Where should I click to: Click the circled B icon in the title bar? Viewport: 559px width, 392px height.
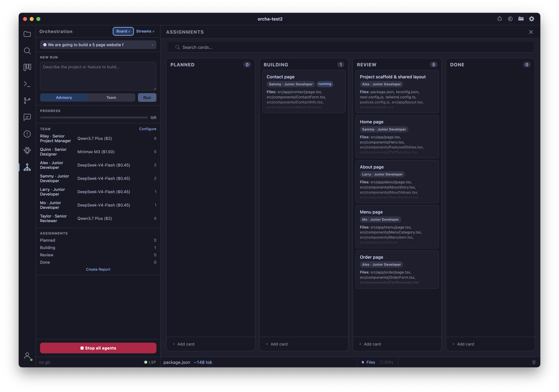click(510, 19)
